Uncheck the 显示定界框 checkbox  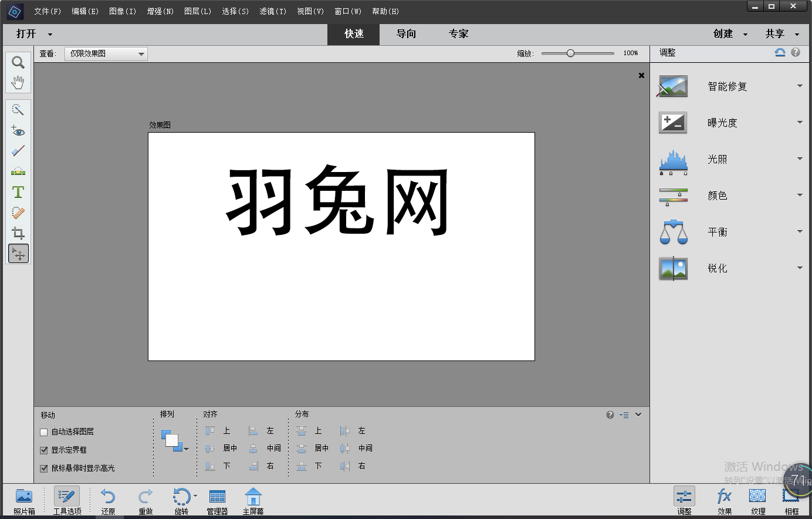[x=44, y=450]
